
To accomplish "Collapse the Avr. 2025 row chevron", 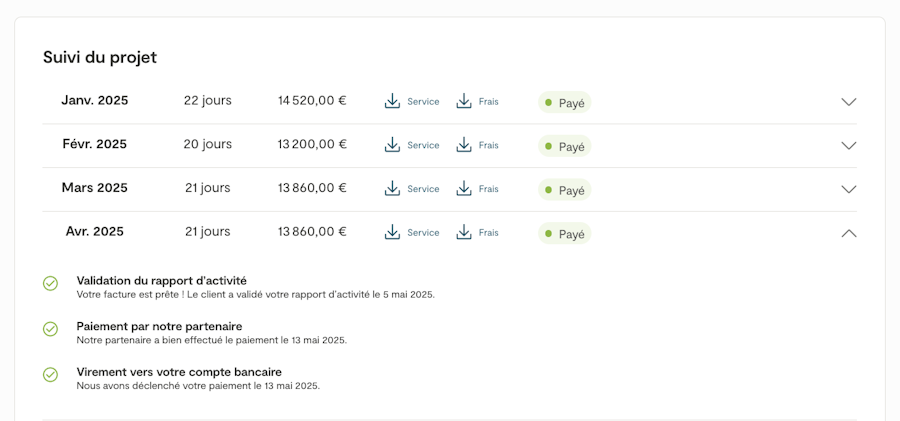I will 849,233.
